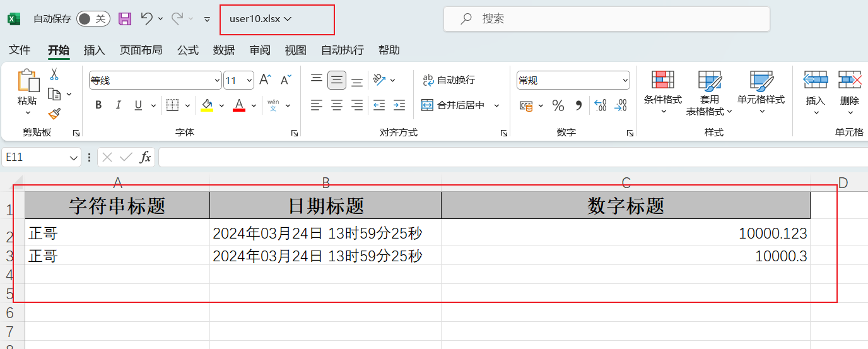Screen dimensions: 868x349
Task: Click the percent style icon
Action: click(558, 105)
